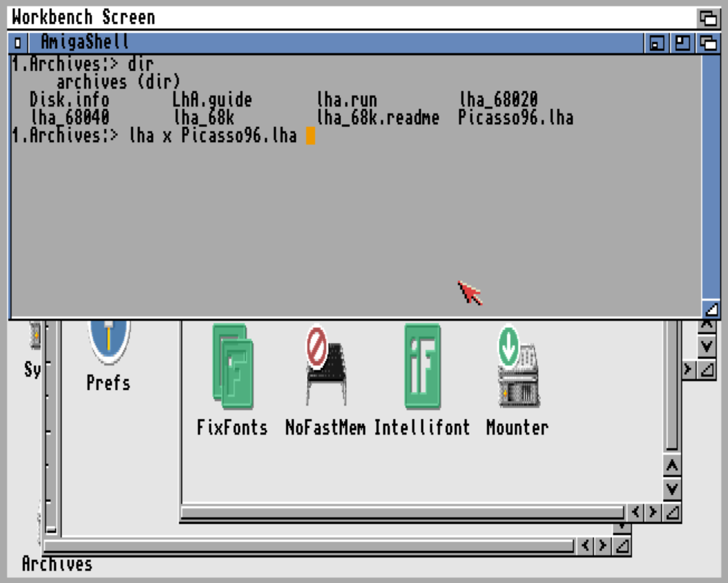
Task: Launch the Intellifont icon
Action: click(x=422, y=366)
